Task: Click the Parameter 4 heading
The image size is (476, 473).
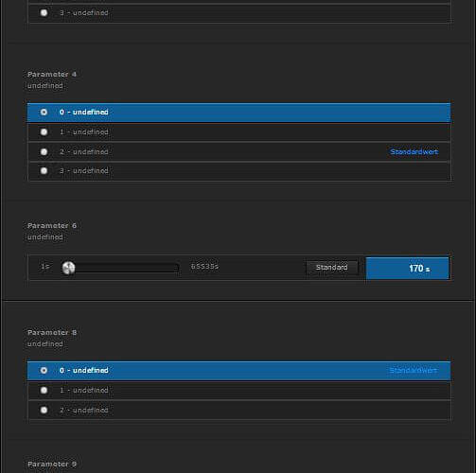Action: pyautogui.click(x=52, y=75)
